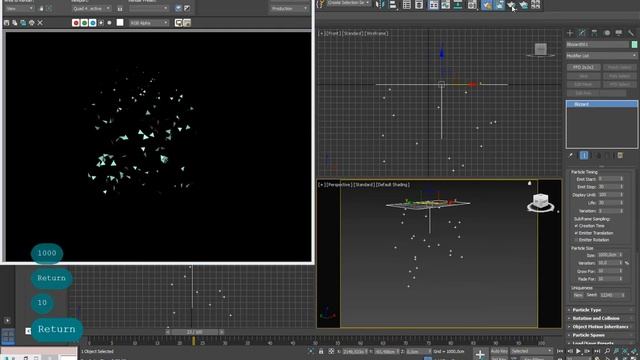Click the object color swatch beside name
This screenshot has height=360, width=640.
coord(634,44)
